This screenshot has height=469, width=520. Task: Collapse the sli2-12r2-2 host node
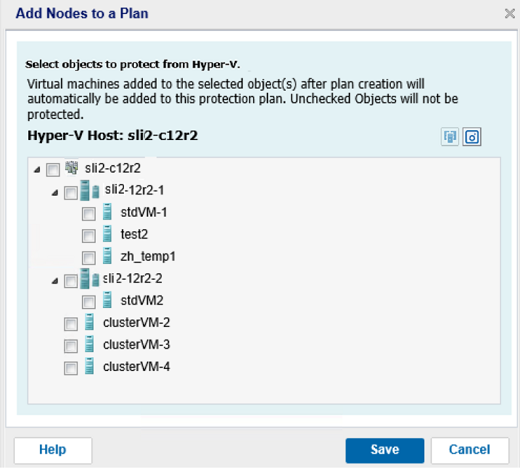point(55,281)
